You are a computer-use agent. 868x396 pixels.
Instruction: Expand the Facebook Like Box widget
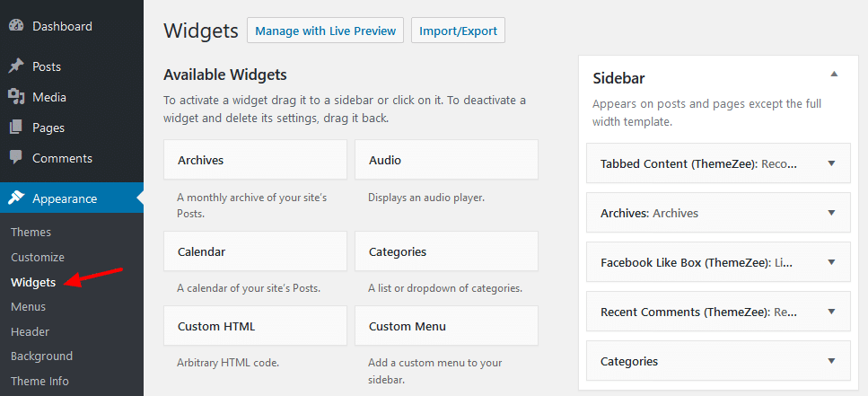pos(831,262)
